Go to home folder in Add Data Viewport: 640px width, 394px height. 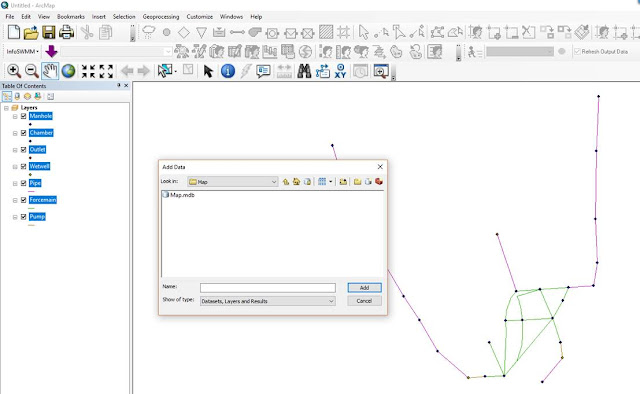[296, 182]
